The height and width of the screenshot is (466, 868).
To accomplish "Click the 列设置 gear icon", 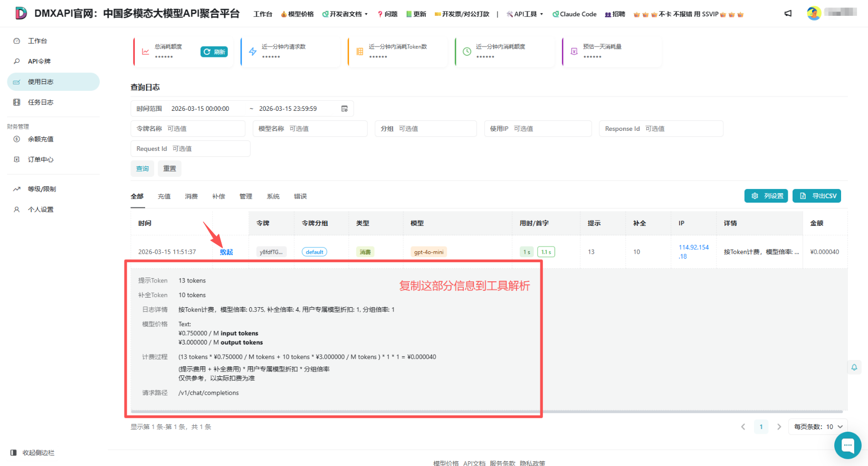I will pos(755,196).
